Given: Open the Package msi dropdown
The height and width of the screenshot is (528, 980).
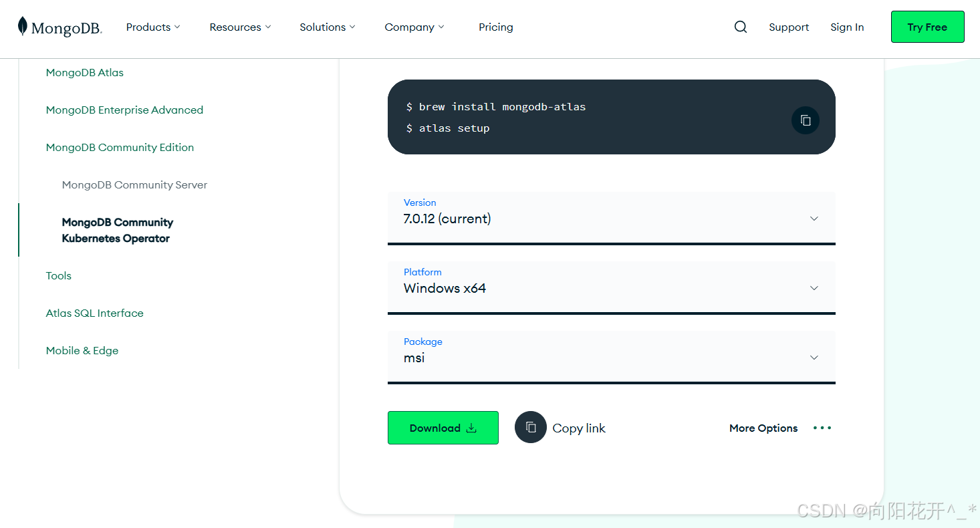Looking at the screenshot, I should [x=612, y=357].
